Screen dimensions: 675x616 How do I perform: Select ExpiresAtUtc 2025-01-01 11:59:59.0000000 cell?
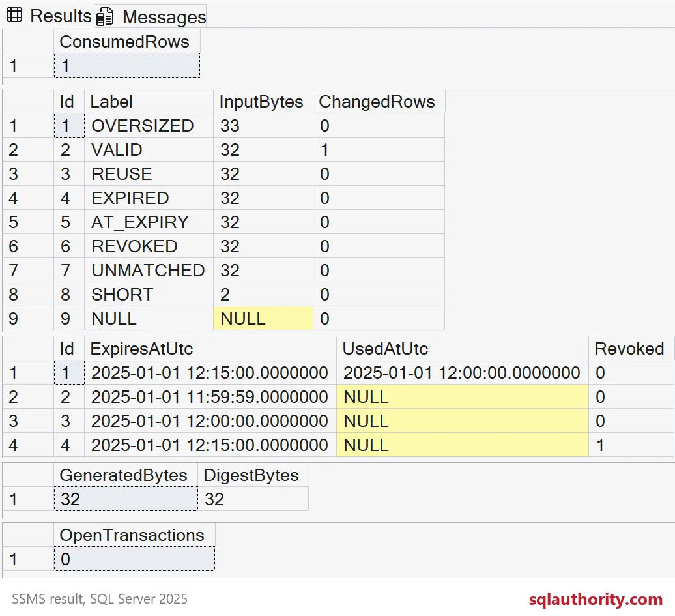click(x=210, y=397)
